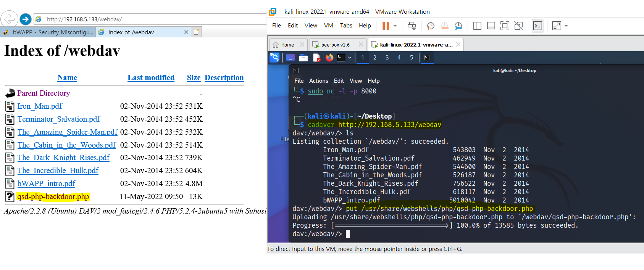Select Kali workspace 1
644x270 pixels.
pyautogui.click(x=363, y=58)
